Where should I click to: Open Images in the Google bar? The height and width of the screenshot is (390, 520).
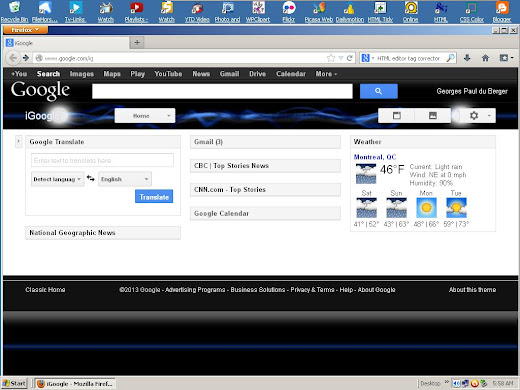(x=82, y=74)
